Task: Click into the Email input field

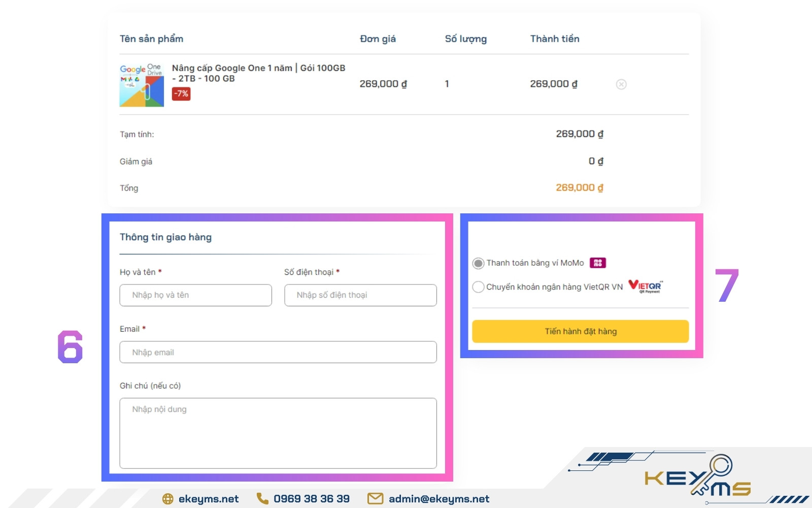Action: pyautogui.click(x=278, y=352)
